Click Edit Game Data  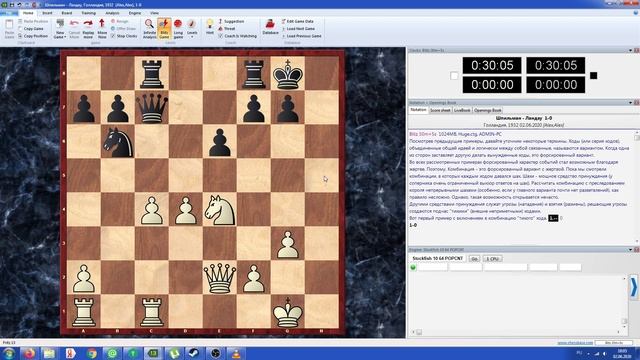pyautogui.click(x=298, y=21)
